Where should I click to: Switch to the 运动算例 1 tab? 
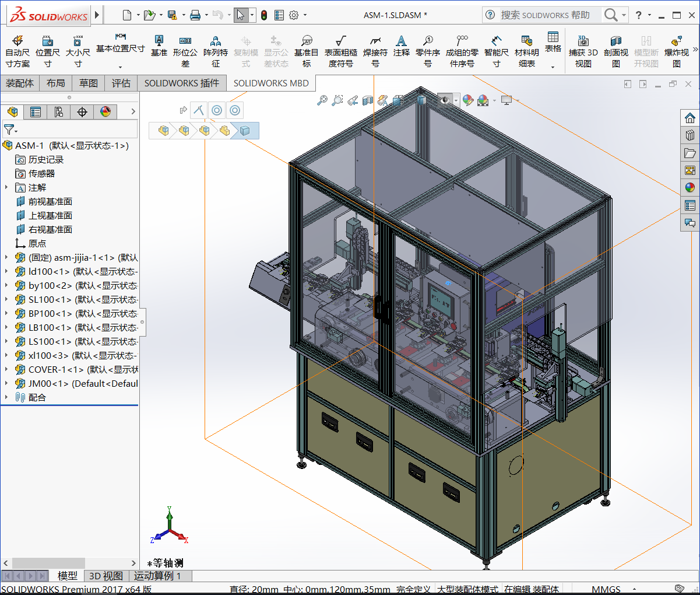click(157, 576)
